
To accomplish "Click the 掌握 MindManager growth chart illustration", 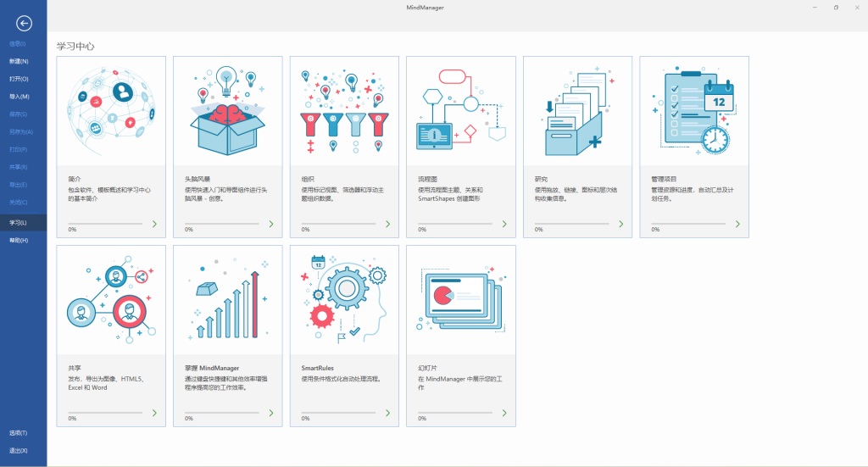I will click(x=227, y=300).
